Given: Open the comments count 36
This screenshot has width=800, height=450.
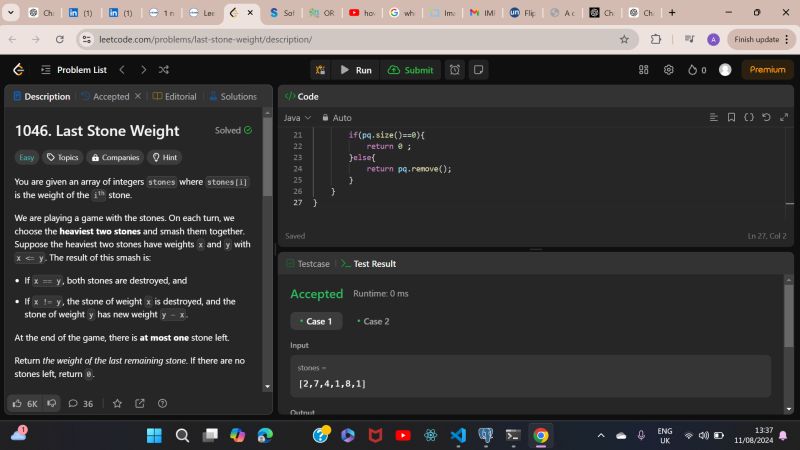Looking at the screenshot, I should pyautogui.click(x=81, y=404).
